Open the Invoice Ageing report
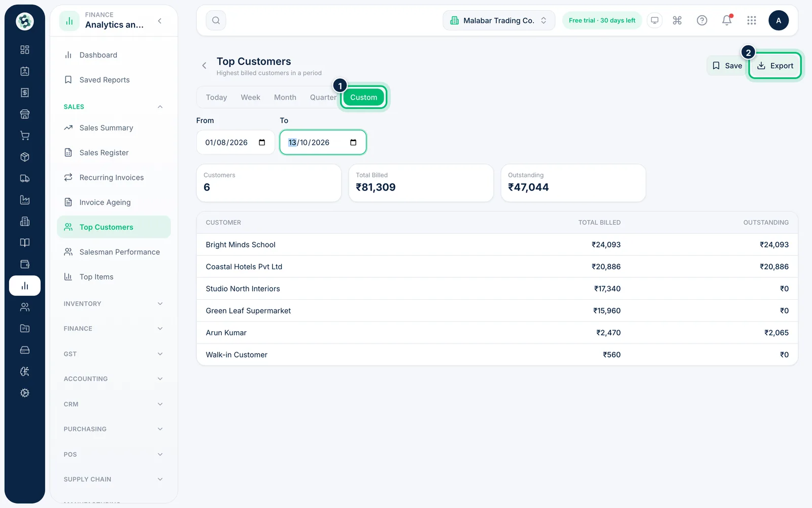The width and height of the screenshot is (812, 508). tap(114, 203)
